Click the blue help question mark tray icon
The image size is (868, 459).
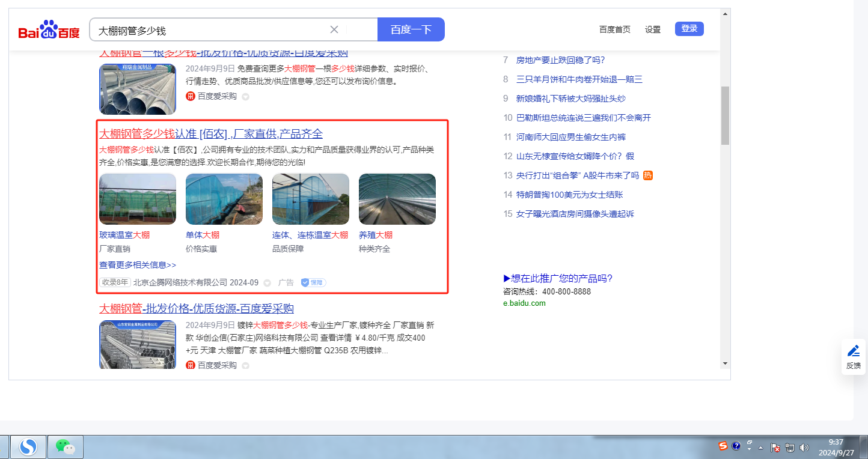point(736,446)
